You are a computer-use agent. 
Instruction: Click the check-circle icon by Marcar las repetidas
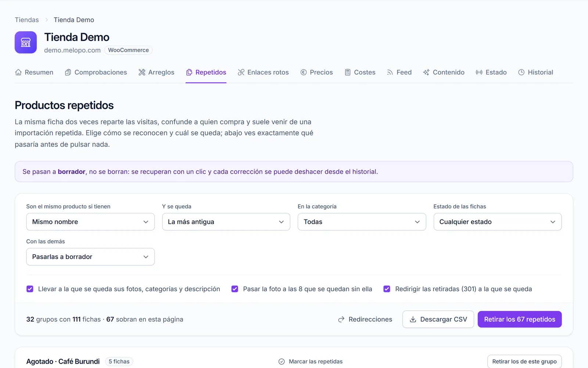[x=282, y=362]
